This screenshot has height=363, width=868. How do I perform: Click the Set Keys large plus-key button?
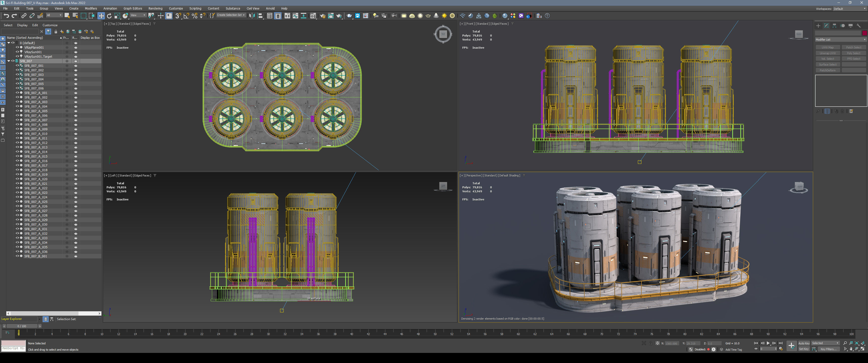point(791,346)
